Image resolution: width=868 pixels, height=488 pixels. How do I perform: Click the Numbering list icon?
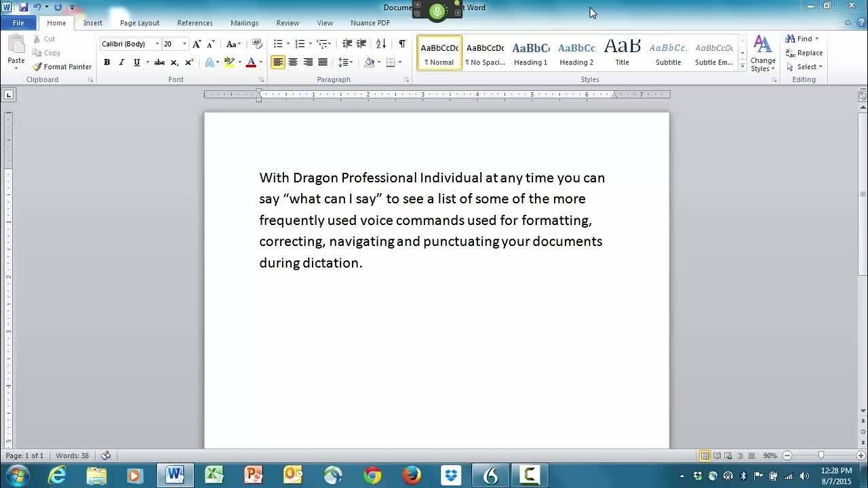(x=300, y=44)
